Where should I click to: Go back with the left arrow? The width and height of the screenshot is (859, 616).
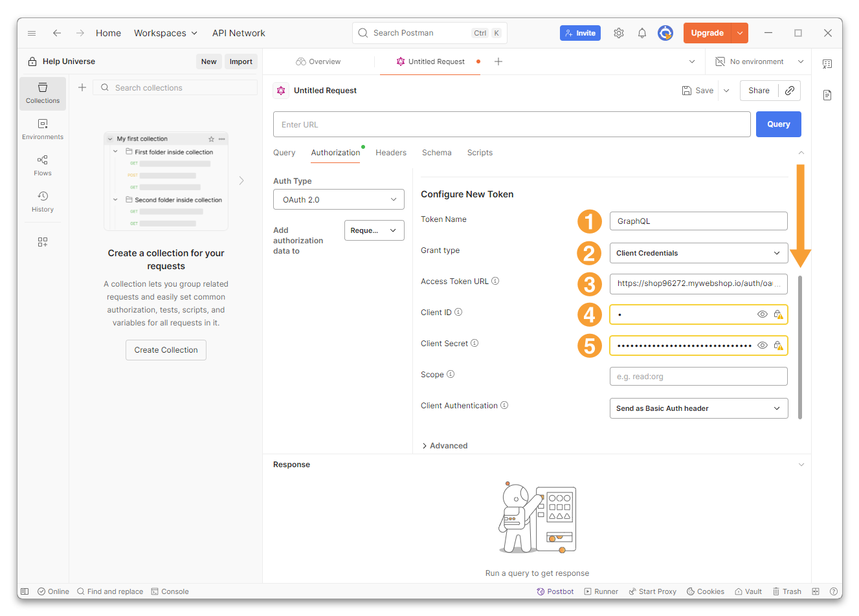(x=57, y=33)
